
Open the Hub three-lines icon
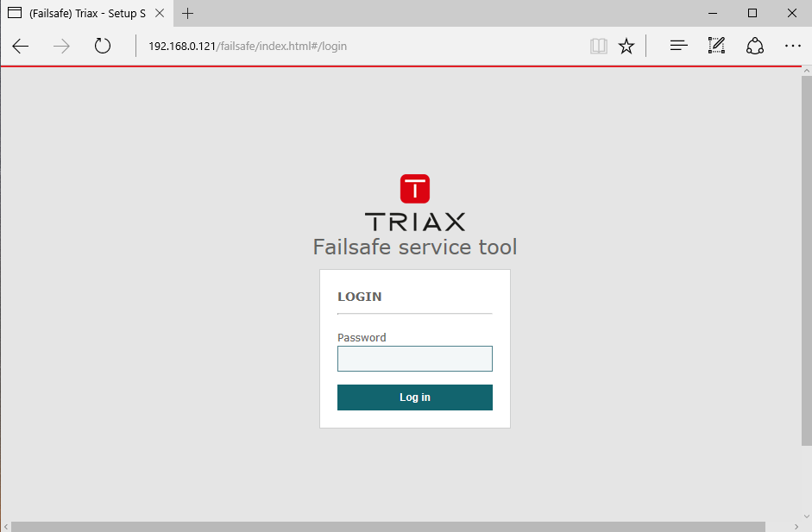[678, 46]
